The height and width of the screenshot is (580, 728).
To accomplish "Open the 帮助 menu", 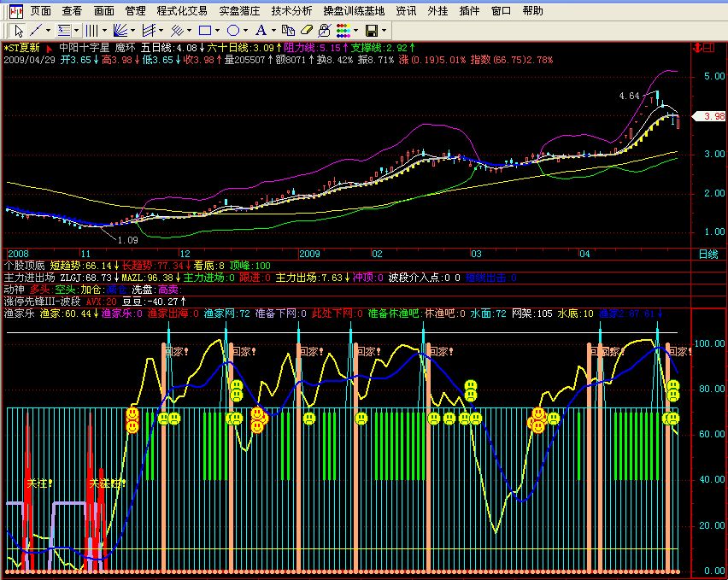I will (x=532, y=11).
